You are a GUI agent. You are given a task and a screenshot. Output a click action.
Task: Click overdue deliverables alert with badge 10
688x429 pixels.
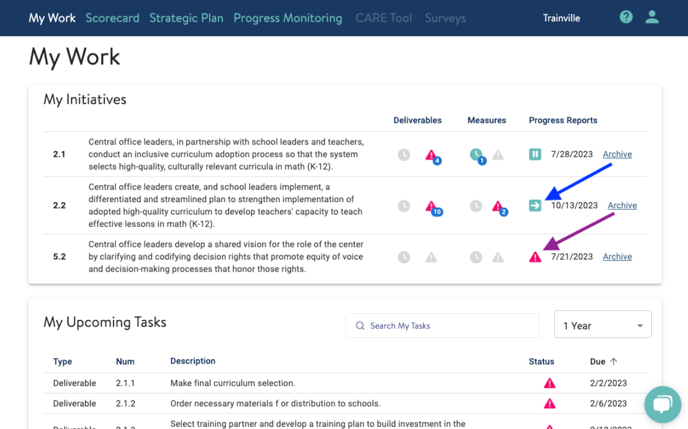[x=432, y=207]
